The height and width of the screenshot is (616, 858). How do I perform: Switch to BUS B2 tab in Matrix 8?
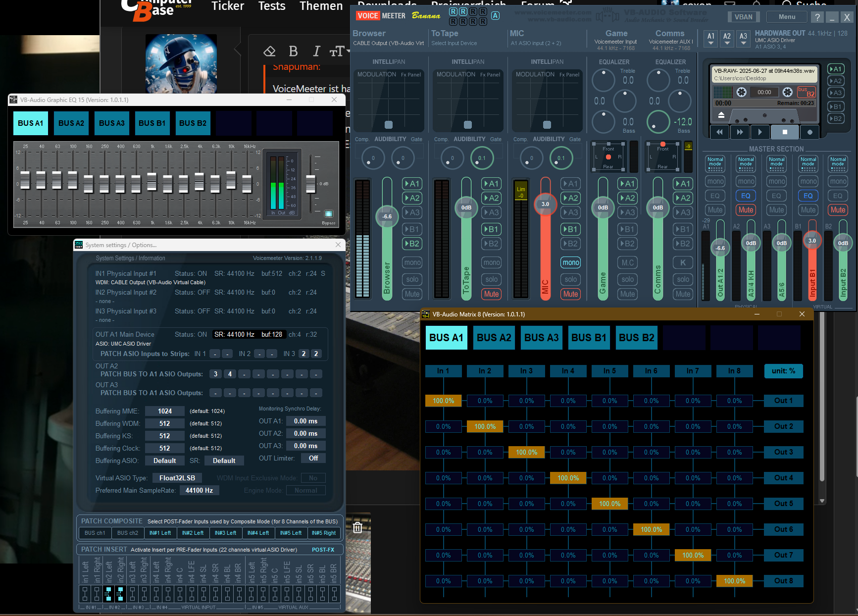click(636, 338)
